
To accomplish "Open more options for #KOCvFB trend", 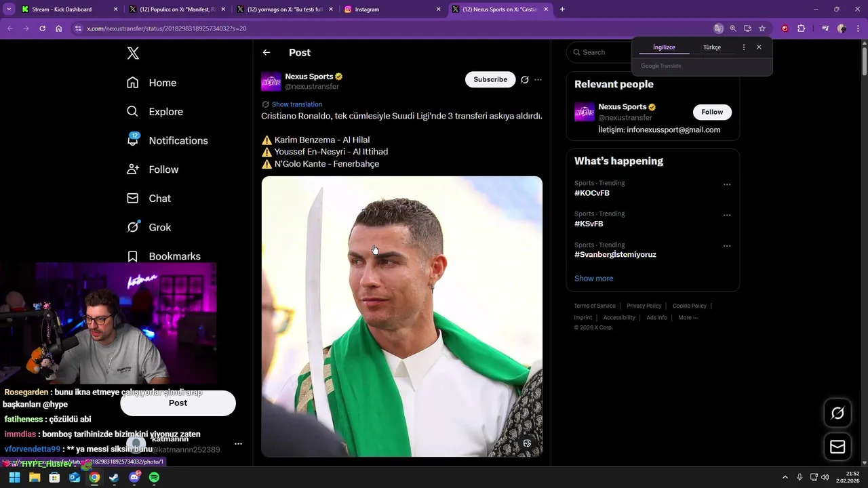I will (727, 184).
